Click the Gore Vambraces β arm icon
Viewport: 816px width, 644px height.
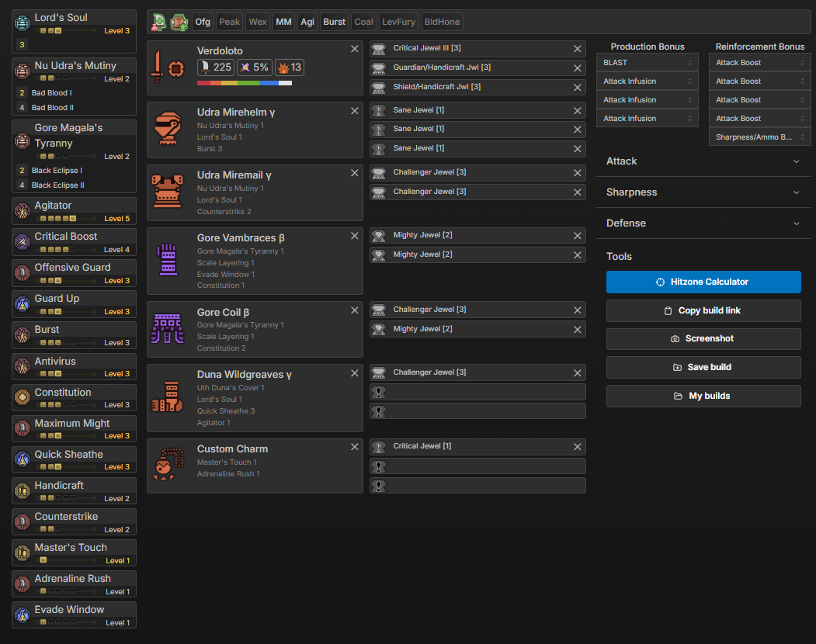[168, 260]
